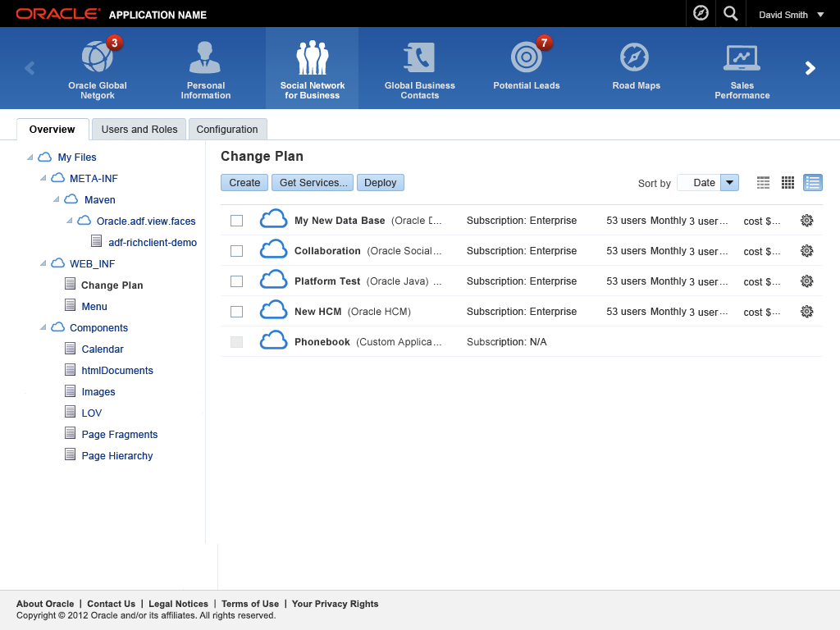840x630 pixels.
Task: Open Personal Information person icon
Action: point(205,57)
